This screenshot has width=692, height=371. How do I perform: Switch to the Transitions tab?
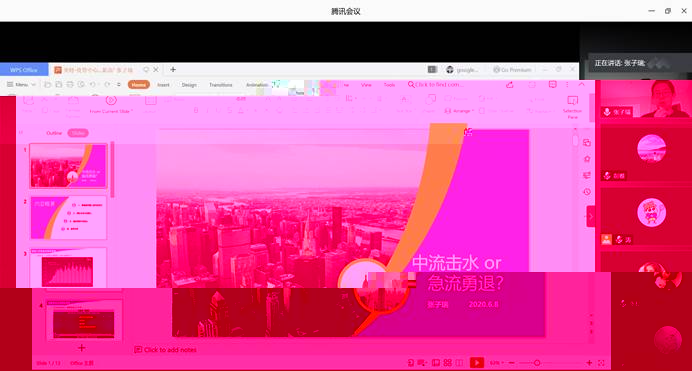[x=221, y=85]
